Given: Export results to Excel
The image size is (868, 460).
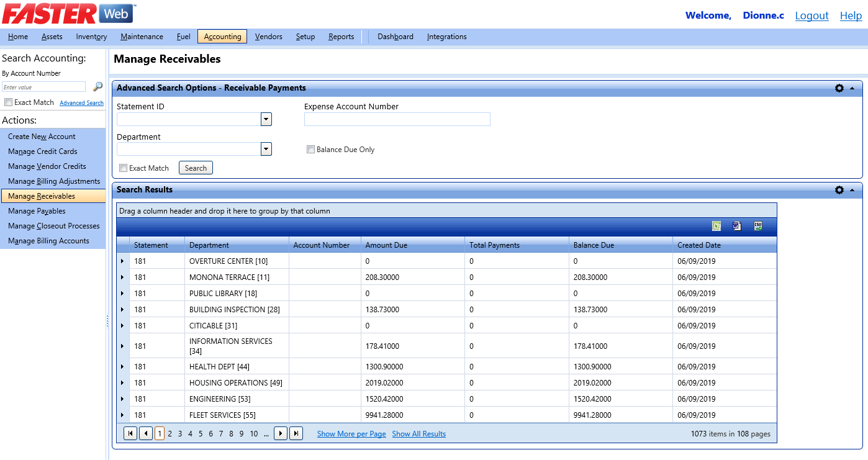Looking at the screenshot, I should [x=717, y=226].
